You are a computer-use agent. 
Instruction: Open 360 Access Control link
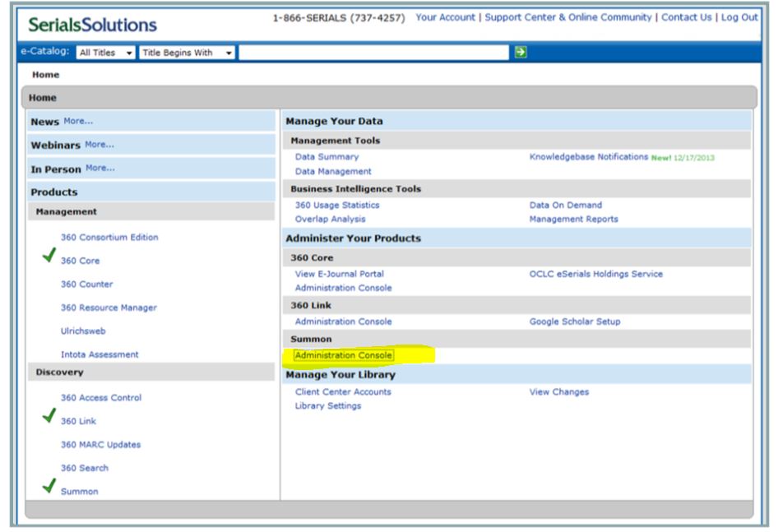pos(101,397)
